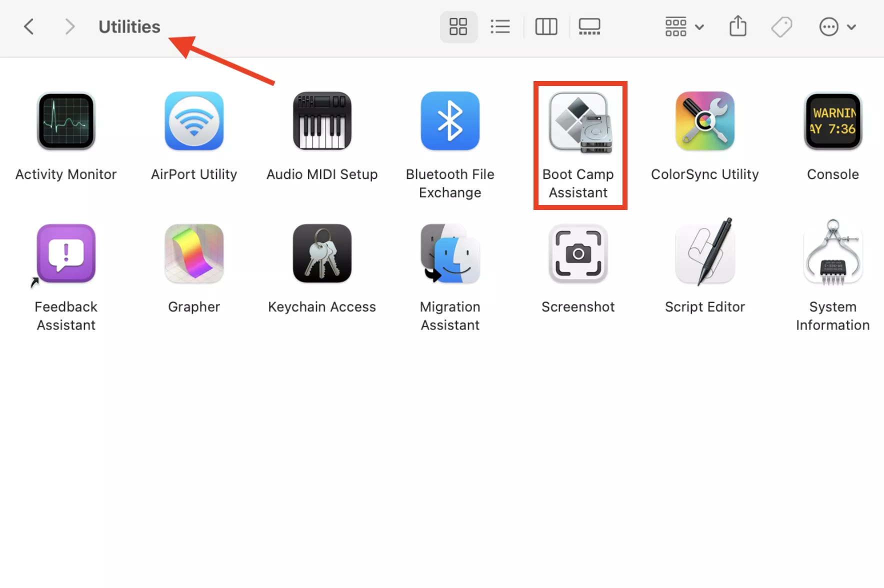Click the 'Grapher' label text
Viewport: 884px width, 588px height.
[x=194, y=306]
